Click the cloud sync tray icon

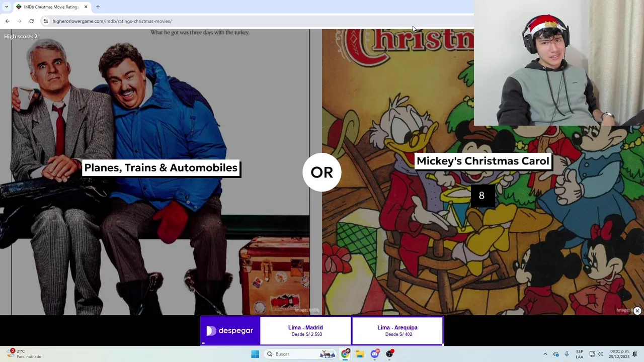[556, 354]
